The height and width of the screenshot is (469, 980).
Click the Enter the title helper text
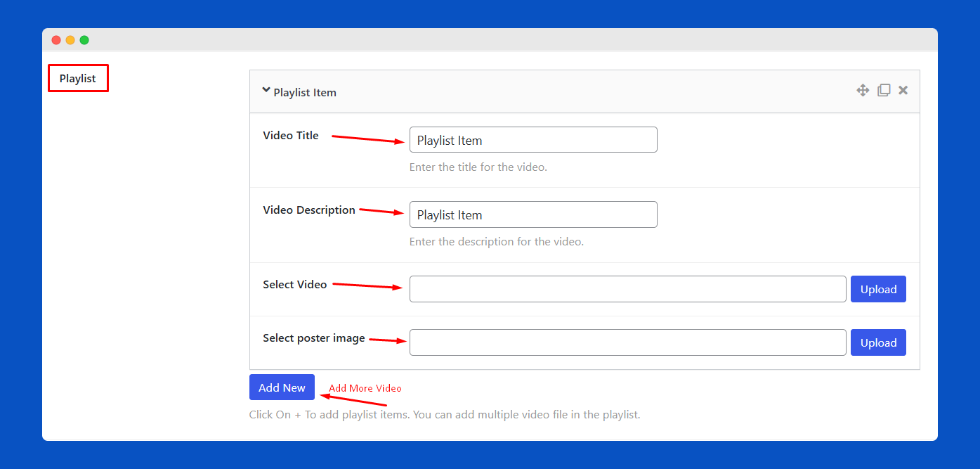(x=478, y=167)
